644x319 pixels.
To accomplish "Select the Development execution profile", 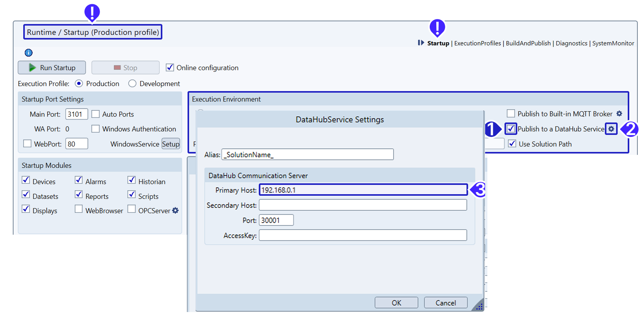I will click(x=133, y=84).
